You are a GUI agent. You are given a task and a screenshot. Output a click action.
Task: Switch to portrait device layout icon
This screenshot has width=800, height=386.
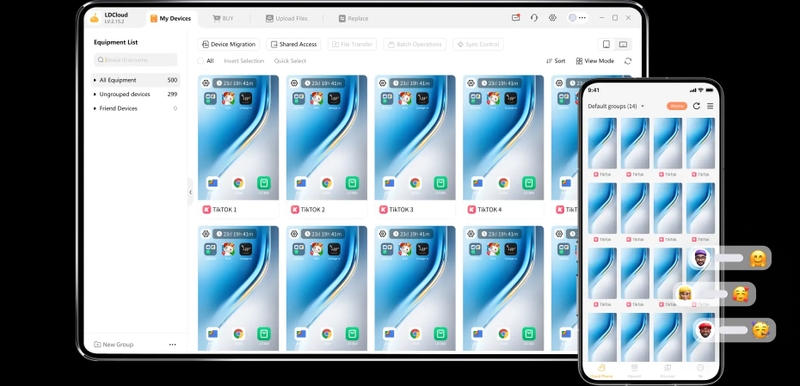606,44
